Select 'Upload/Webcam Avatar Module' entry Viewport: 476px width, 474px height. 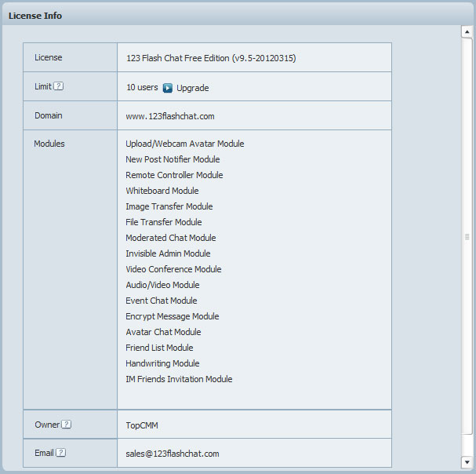click(185, 144)
